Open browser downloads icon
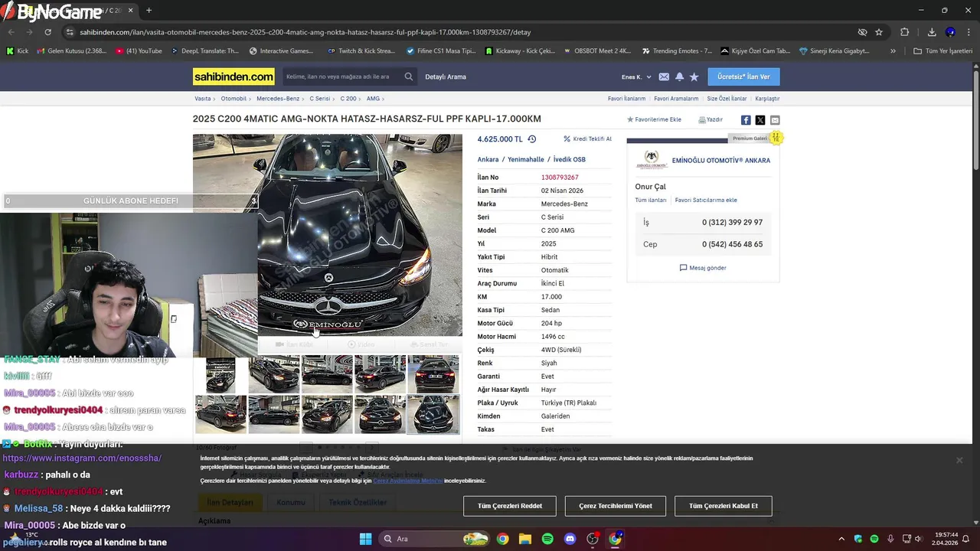The image size is (980, 551). [x=932, y=32]
